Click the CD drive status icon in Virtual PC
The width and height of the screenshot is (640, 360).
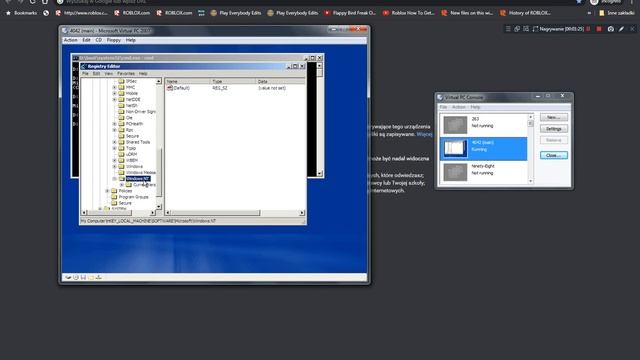coord(76,278)
